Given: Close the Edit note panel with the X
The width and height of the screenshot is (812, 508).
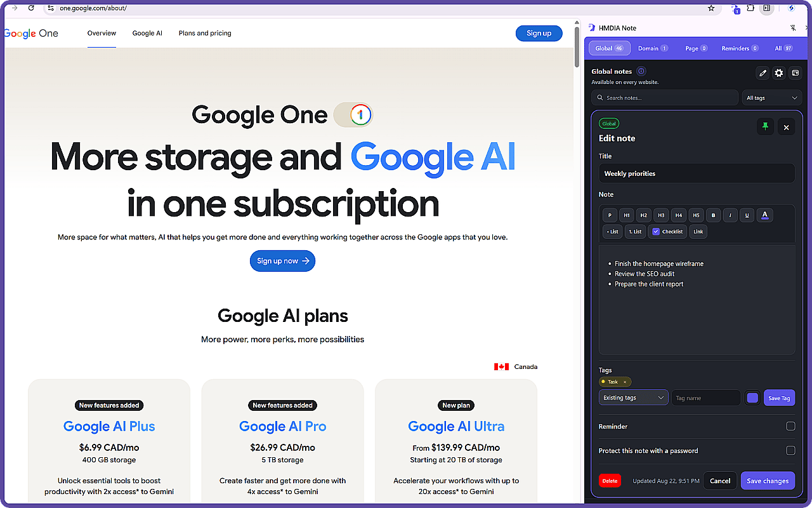Looking at the screenshot, I should [786, 127].
